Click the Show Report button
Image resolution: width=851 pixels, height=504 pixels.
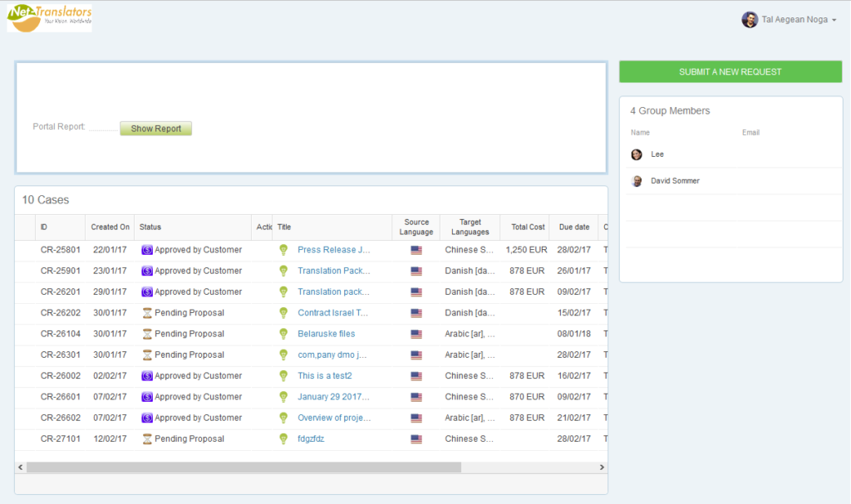pyautogui.click(x=155, y=129)
